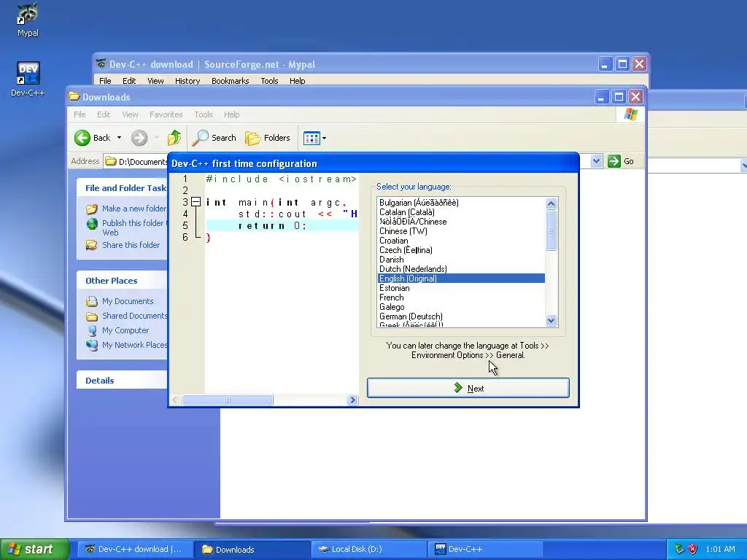Image resolution: width=747 pixels, height=560 pixels.
Task: Select Croatian language
Action: point(461,241)
